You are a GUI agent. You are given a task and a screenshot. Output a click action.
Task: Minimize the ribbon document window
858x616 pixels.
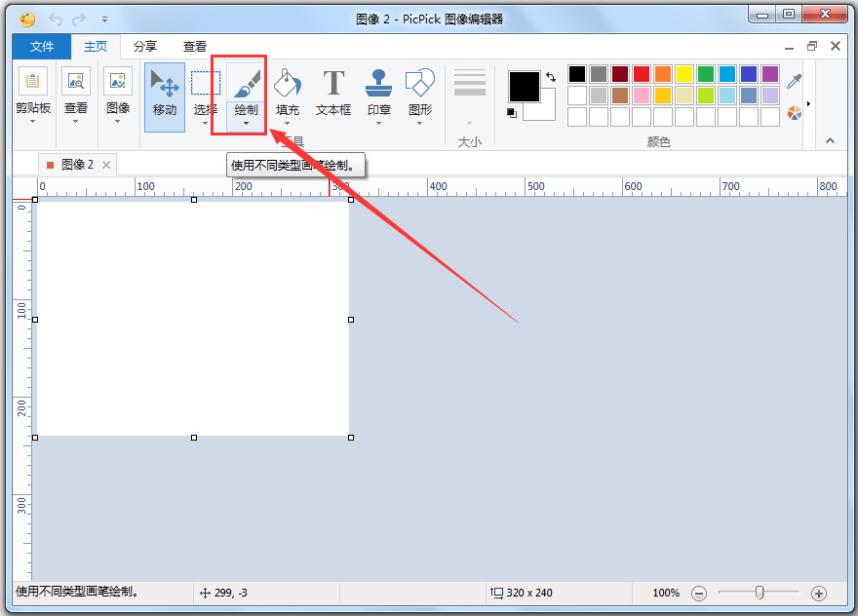click(789, 47)
